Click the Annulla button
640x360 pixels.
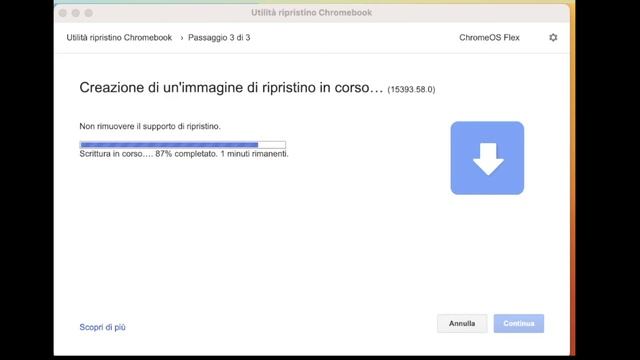462,323
